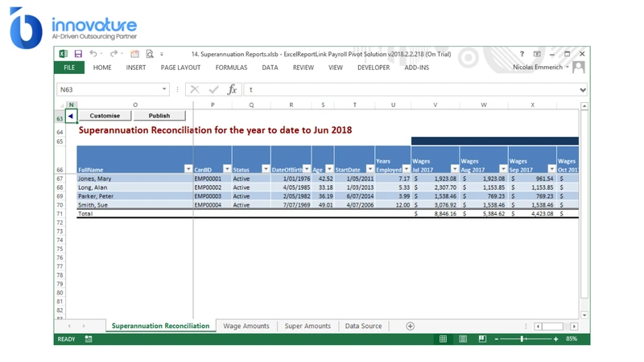Click the Redo arrow icon
This screenshot has height=362, width=644.
click(x=114, y=54)
